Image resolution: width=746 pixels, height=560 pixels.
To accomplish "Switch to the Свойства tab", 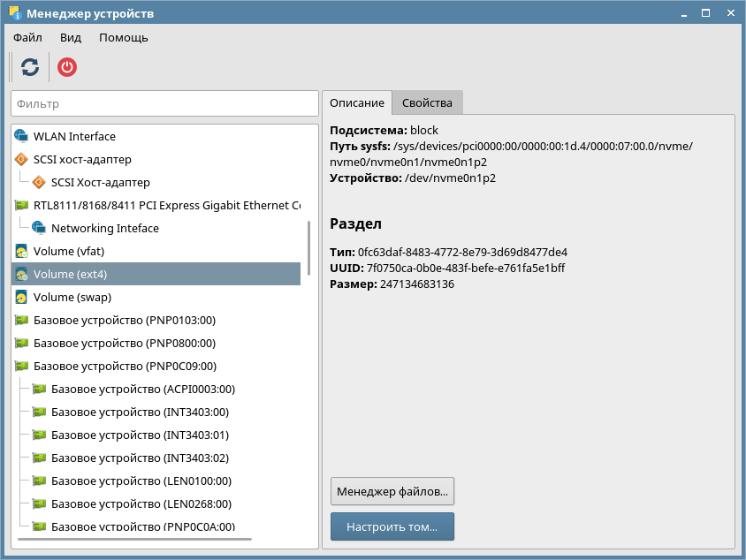I will pos(427,102).
